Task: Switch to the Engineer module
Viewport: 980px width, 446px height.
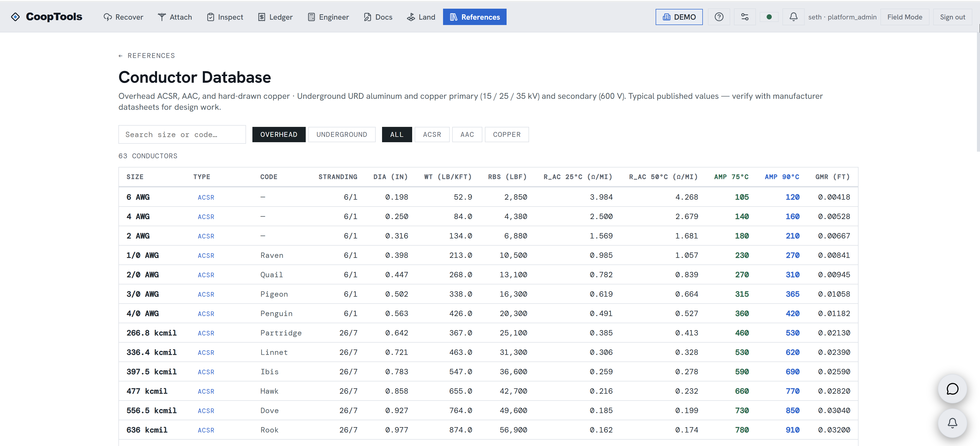Action: point(328,17)
